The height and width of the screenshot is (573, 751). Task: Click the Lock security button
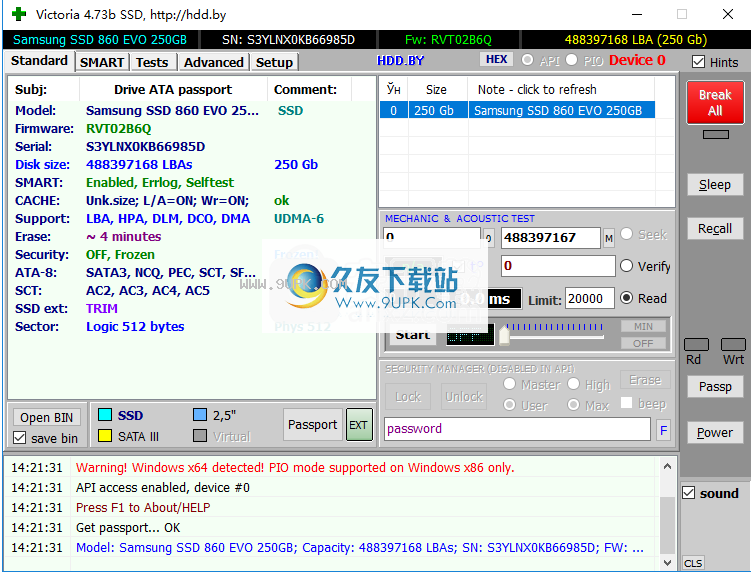(x=408, y=397)
